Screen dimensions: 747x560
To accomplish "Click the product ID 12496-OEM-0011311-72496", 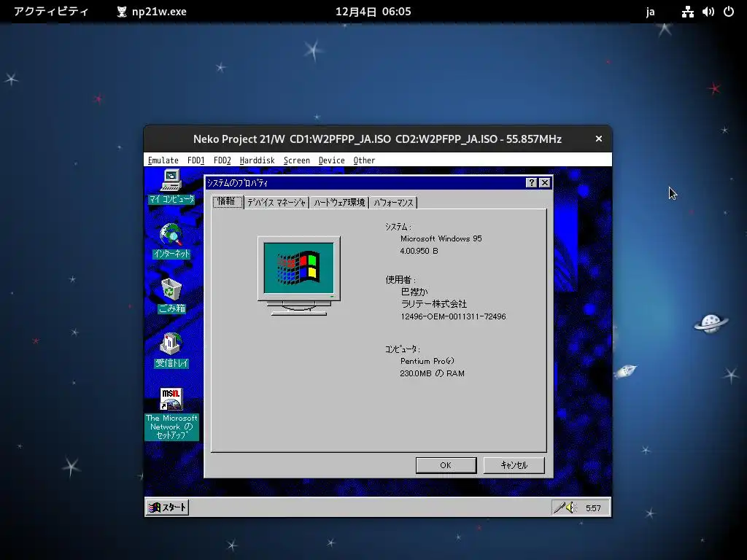I will pyautogui.click(x=453, y=316).
